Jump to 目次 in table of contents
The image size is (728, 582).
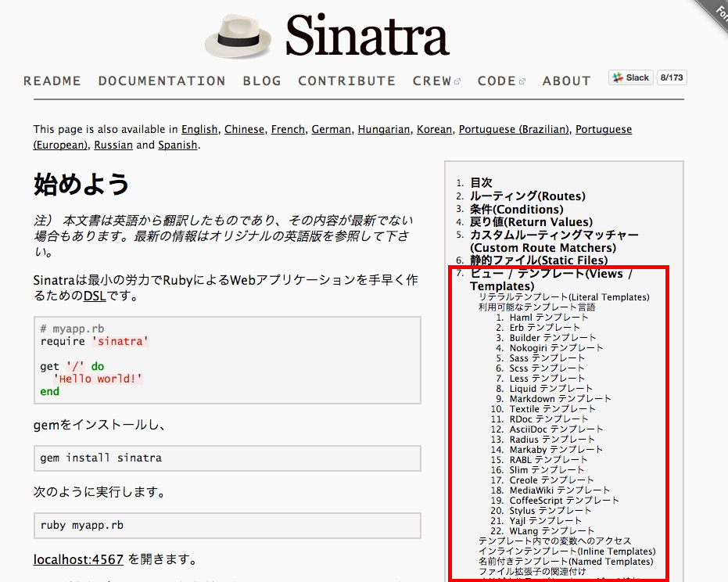click(x=481, y=182)
